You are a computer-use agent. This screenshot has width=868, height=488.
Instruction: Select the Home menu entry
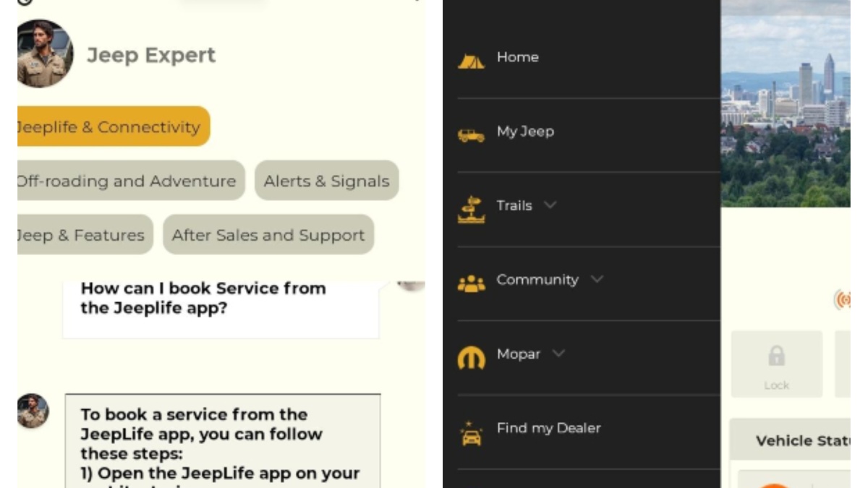518,57
